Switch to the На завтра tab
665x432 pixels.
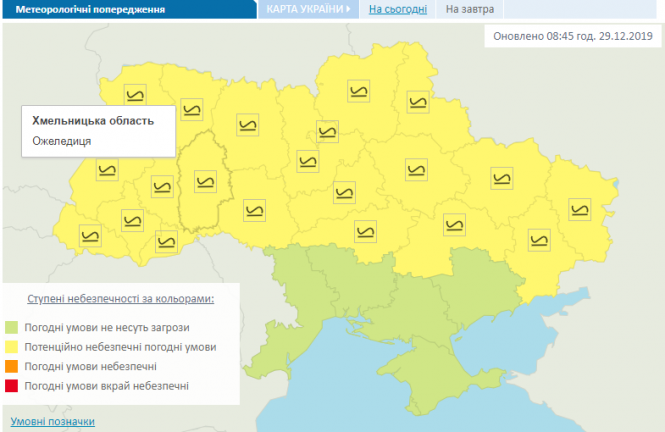[470, 9]
